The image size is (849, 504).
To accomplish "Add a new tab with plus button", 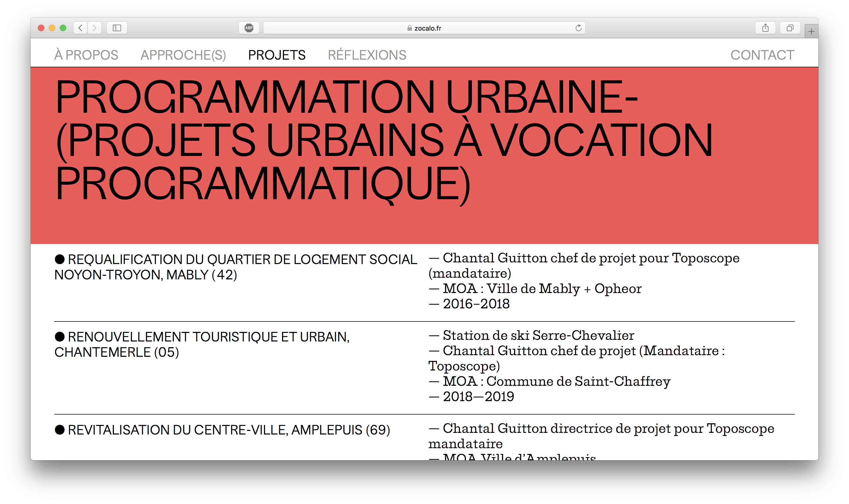I will tap(811, 31).
